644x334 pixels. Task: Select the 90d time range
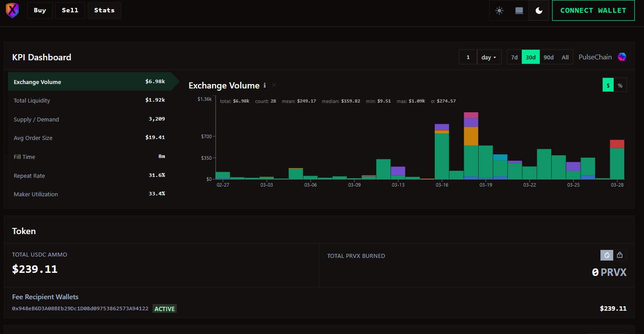pos(548,57)
